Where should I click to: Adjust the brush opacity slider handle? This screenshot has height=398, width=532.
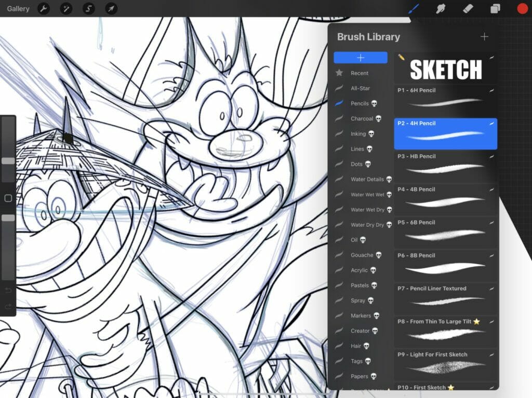pyautogui.click(x=8, y=217)
